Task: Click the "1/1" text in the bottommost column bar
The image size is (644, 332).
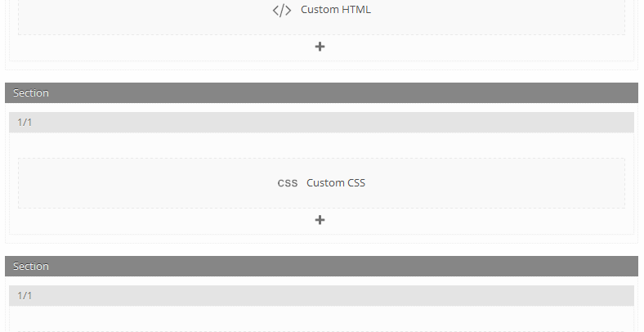Action: (x=25, y=295)
